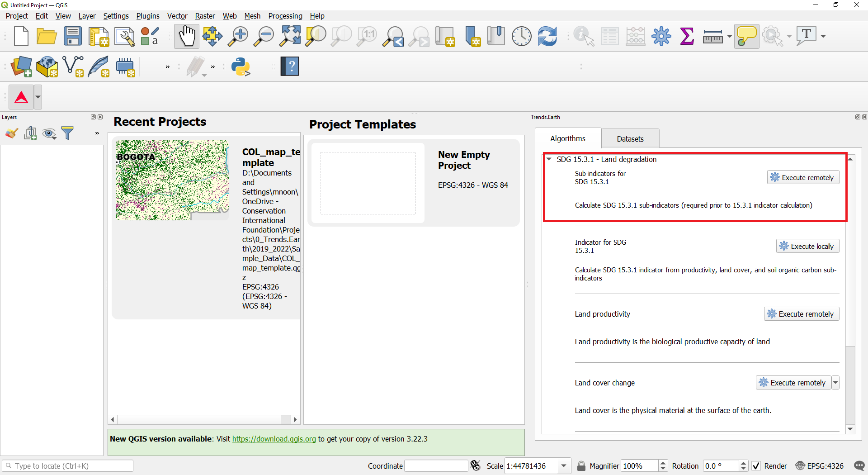
Task: Click the Refresh map icon
Action: click(x=547, y=36)
